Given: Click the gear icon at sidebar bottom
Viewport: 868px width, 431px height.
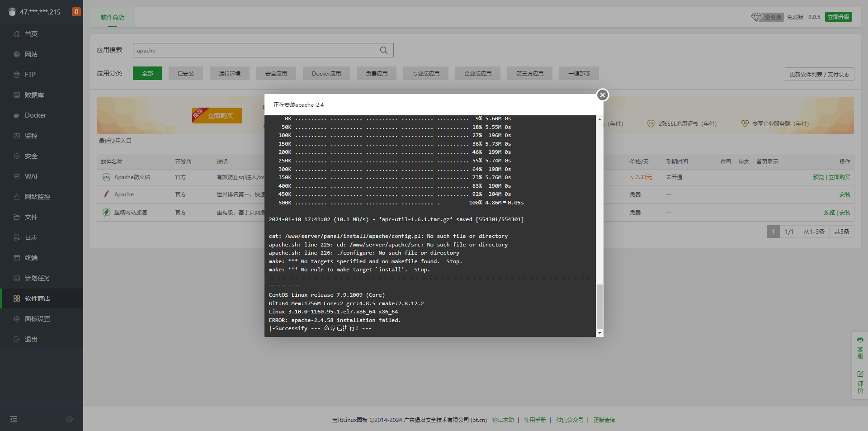Looking at the screenshot, I should [x=70, y=419].
